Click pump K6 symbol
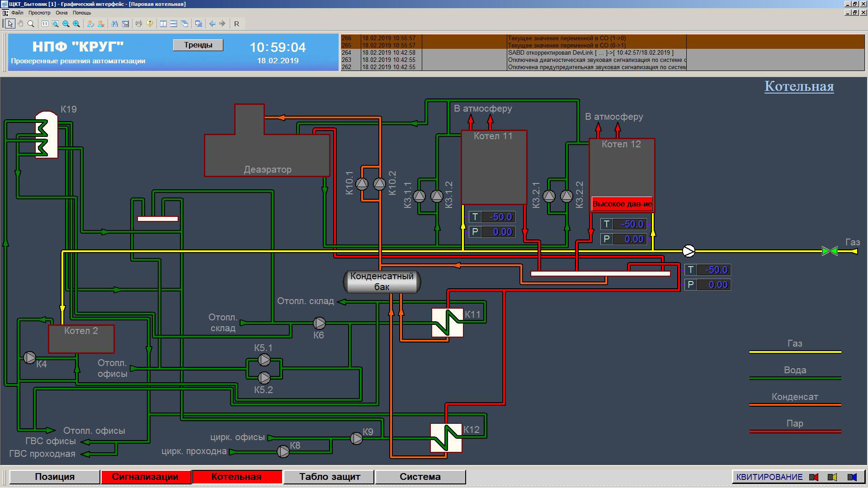This screenshot has height=488, width=868. (x=320, y=323)
